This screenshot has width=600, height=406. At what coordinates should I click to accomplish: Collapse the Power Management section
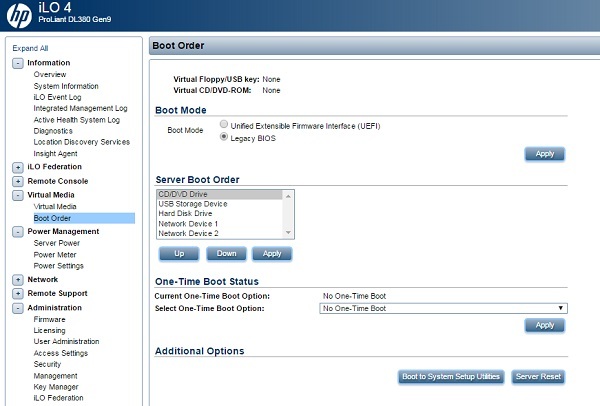[18, 232]
